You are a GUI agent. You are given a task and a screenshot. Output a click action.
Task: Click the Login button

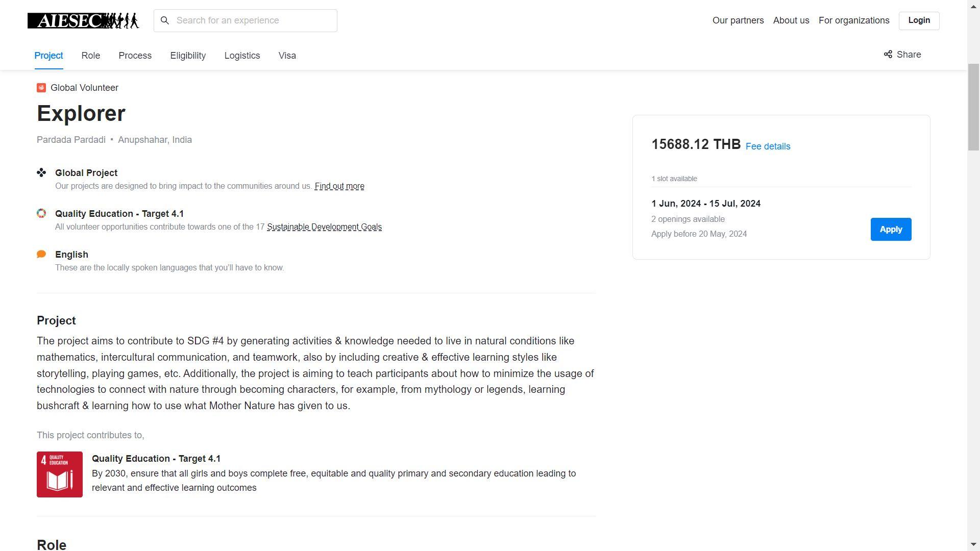point(919,20)
